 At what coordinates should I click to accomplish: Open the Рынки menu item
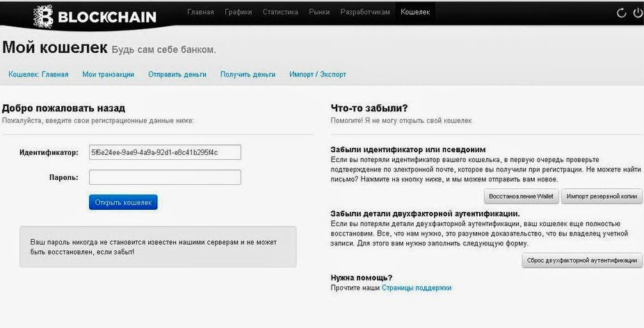(319, 12)
